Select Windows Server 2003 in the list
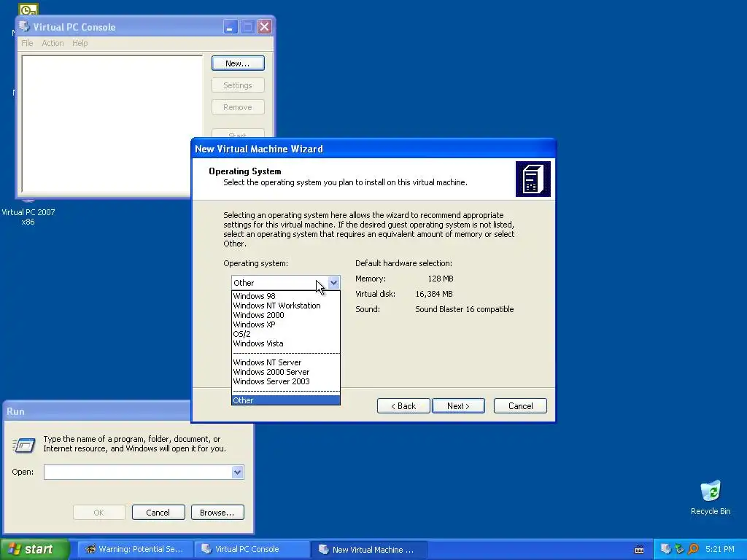The image size is (747, 560). (x=286, y=381)
